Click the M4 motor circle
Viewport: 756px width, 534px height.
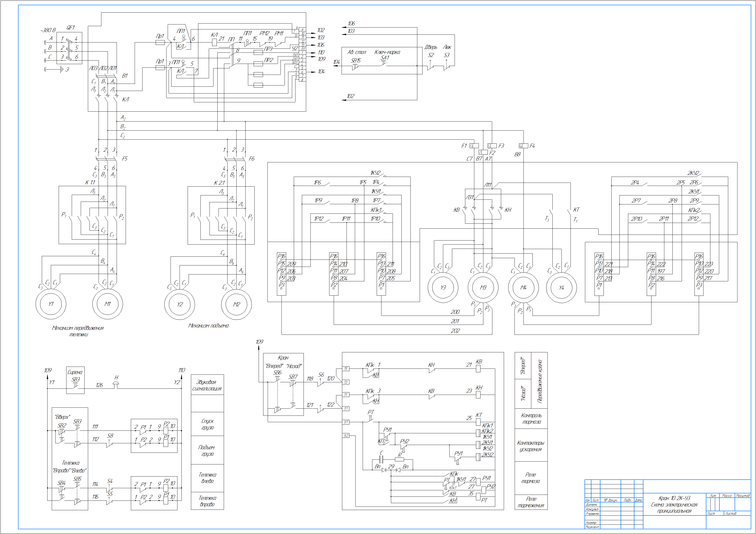pyautogui.click(x=523, y=287)
